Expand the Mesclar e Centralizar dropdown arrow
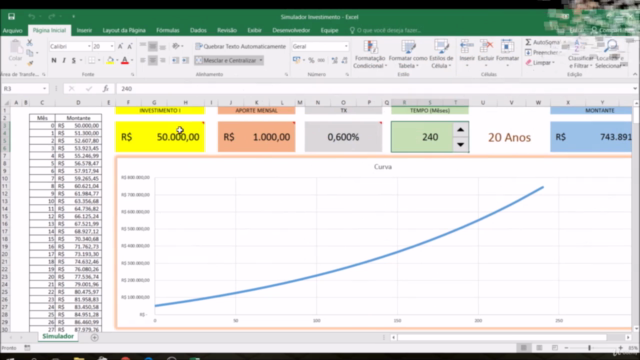This screenshot has height=360, width=640. pos(261,60)
